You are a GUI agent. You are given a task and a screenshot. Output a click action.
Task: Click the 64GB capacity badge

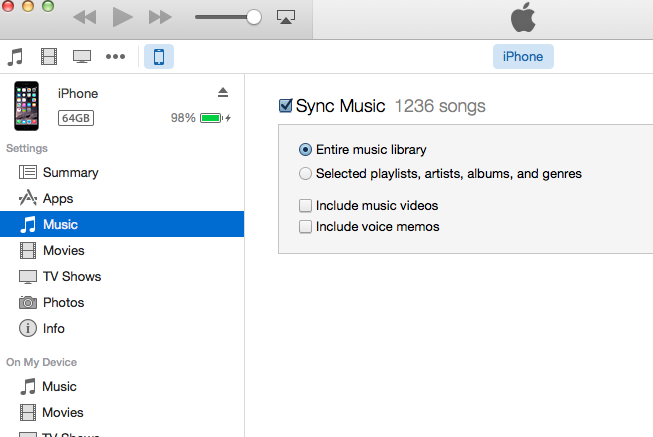pos(76,118)
